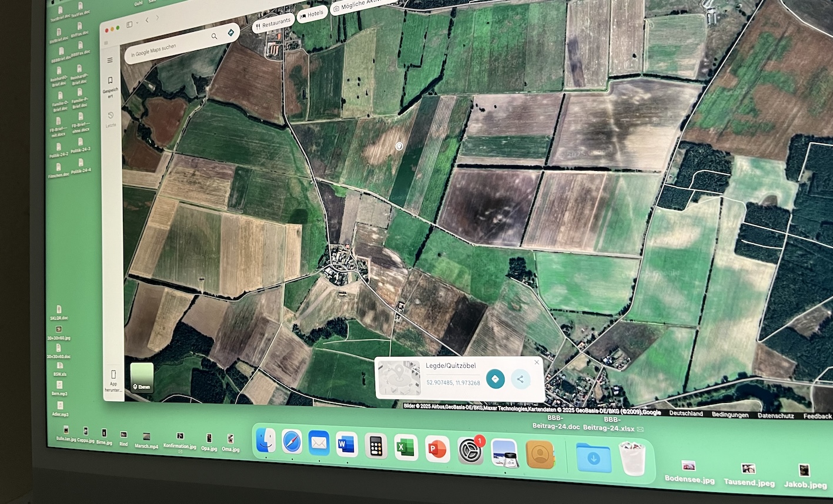Select the Bern.mp3 desktop file
Image resolution: width=833 pixels, height=504 pixels.
(x=59, y=388)
